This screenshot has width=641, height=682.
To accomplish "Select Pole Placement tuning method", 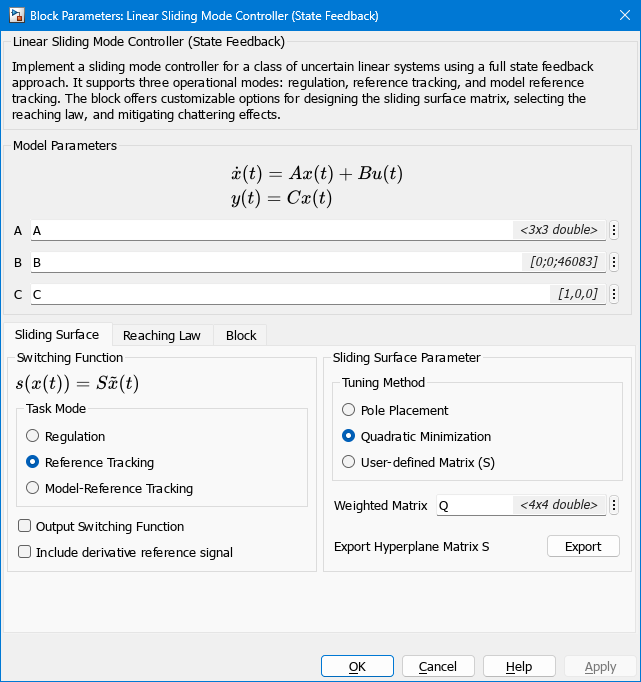I will tap(349, 410).
